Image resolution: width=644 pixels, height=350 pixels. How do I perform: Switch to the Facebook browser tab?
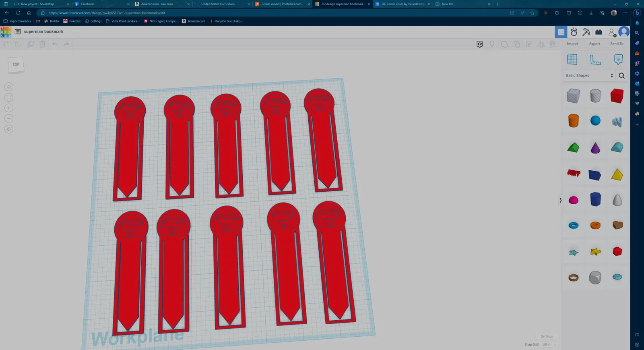102,4
